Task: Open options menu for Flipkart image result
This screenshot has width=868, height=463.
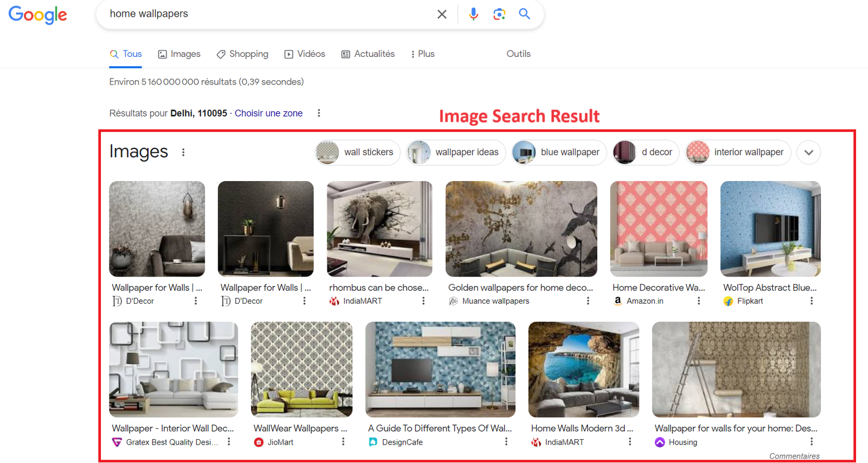Action: click(x=811, y=301)
